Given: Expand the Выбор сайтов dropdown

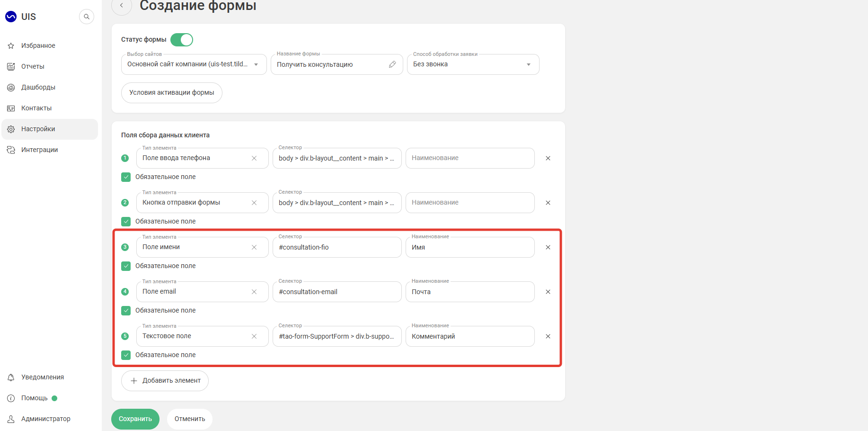Looking at the screenshot, I should pyautogui.click(x=194, y=64).
